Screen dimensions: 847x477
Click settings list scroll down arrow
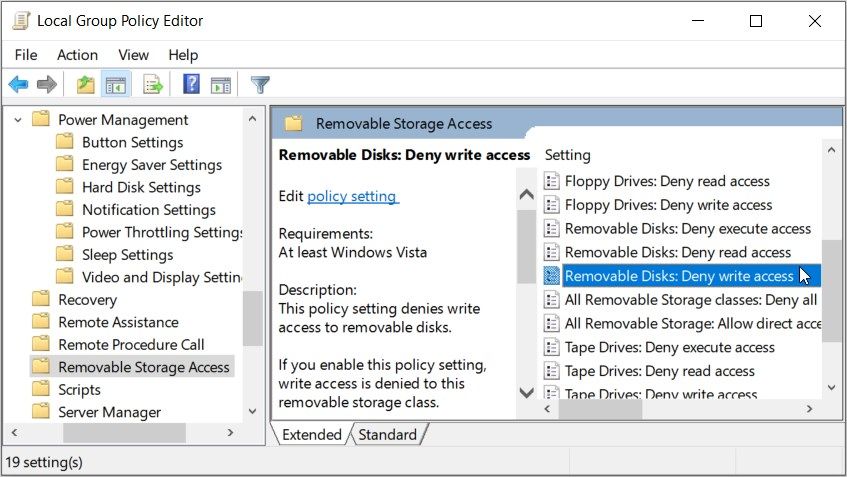pos(831,387)
